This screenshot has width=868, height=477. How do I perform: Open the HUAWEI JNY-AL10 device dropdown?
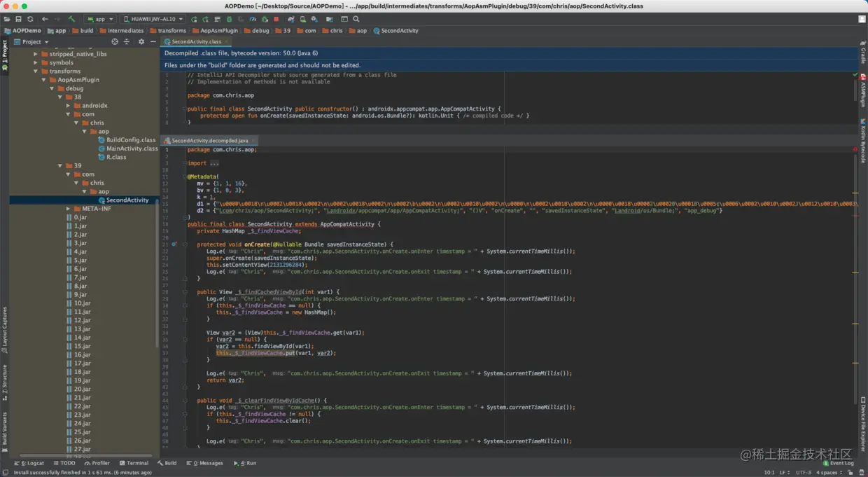tap(153, 19)
